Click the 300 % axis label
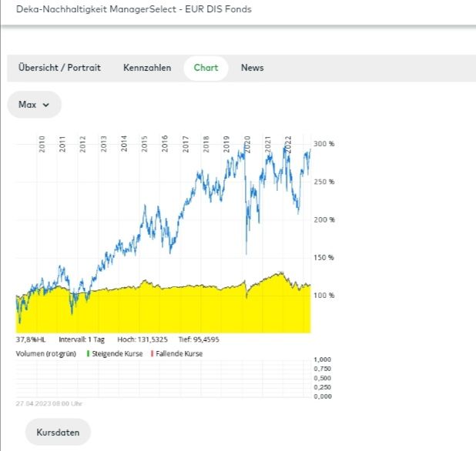The height and width of the screenshot is (451, 476). click(x=323, y=144)
